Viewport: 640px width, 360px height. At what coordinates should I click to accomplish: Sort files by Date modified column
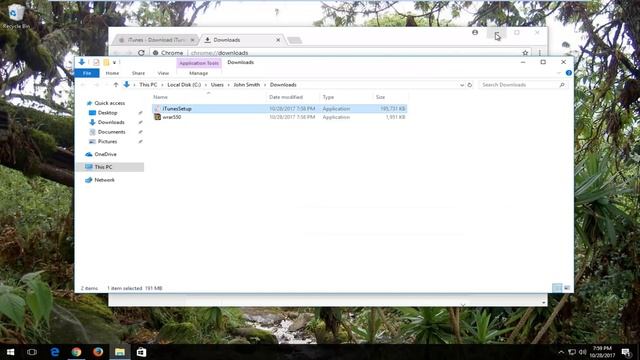click(286, 97)
